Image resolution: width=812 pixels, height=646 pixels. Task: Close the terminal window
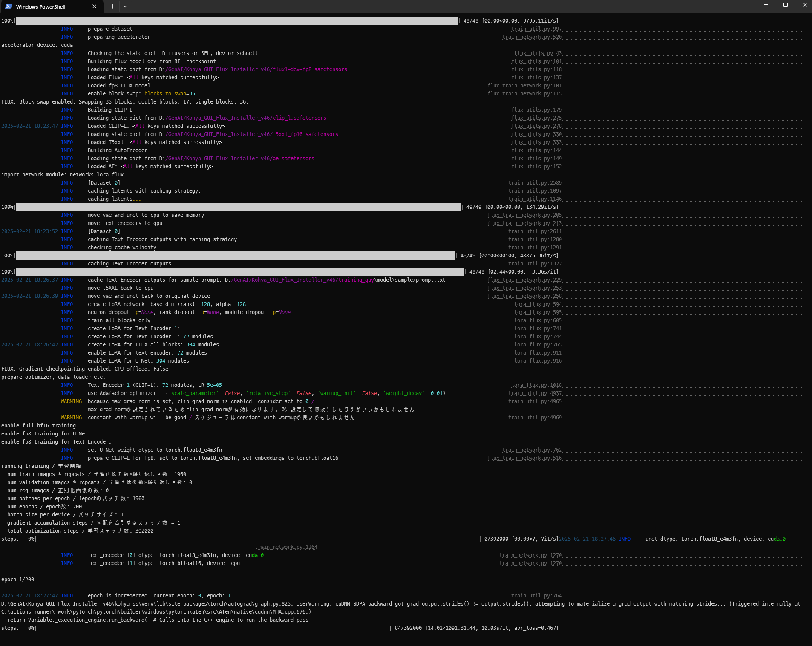pos(805,5)
